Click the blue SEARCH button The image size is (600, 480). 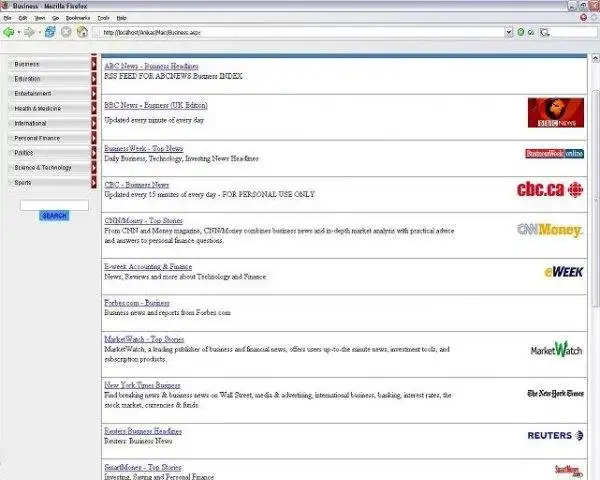click(x=54, y=216)
